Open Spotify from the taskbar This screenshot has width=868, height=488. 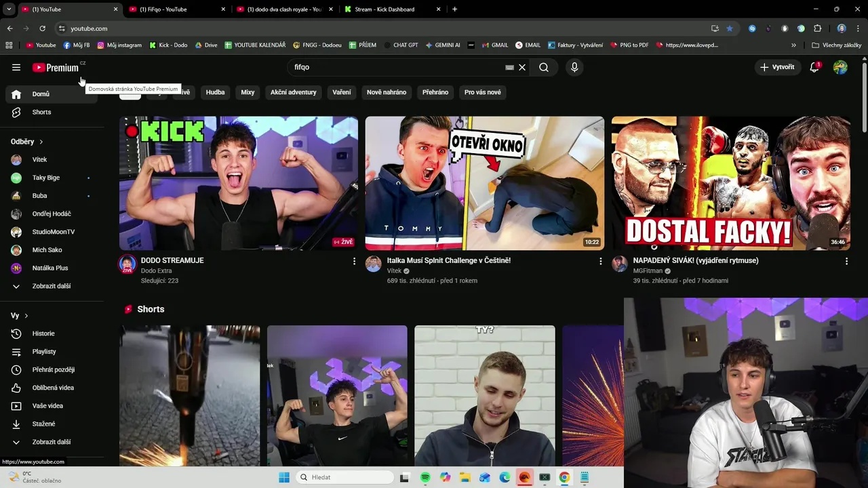425,477
